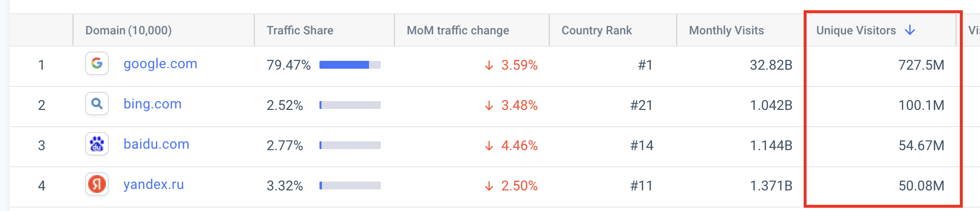
Task: Click the Yandex red favicon icon
Action: pos(97,184)
